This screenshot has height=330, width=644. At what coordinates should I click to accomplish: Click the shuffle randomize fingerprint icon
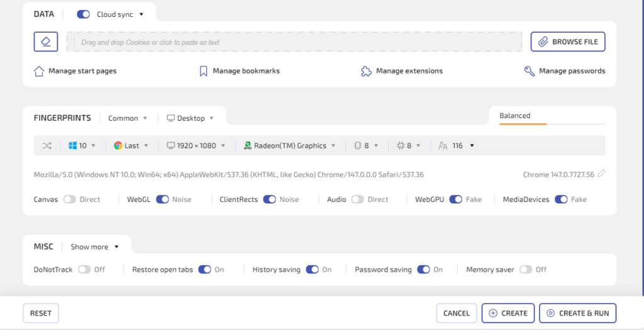pyautogui.click(x=47, y=146)
